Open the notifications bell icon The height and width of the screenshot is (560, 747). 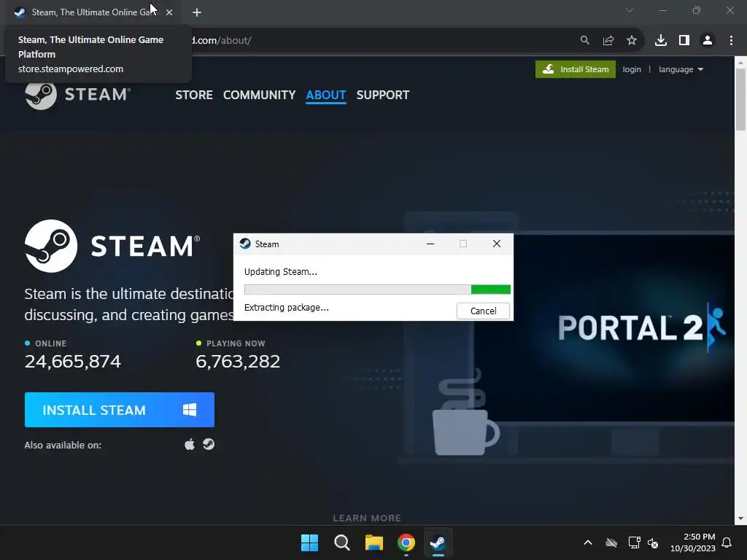coord(727,542)
